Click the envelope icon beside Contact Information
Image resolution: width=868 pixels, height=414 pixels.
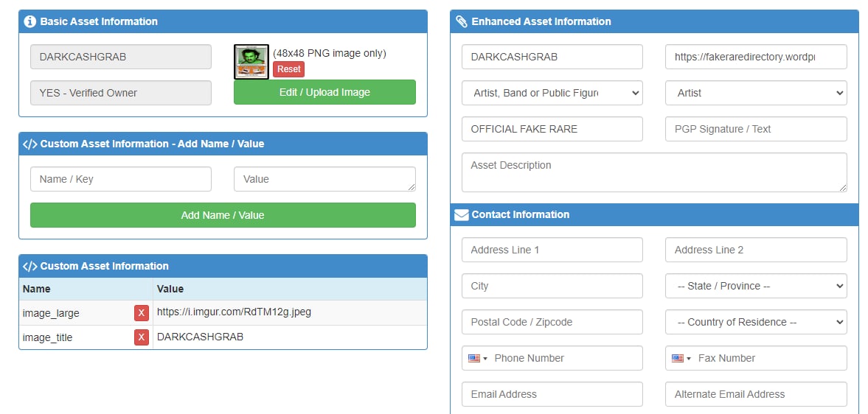pos(461,215)
